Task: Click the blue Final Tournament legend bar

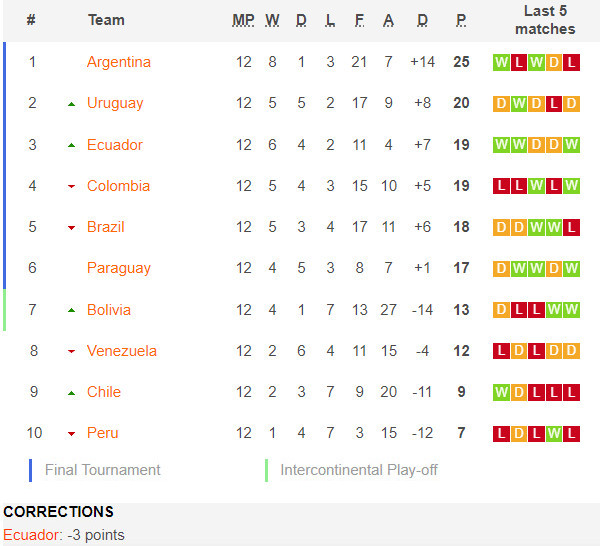Action: tap(31, 470)
